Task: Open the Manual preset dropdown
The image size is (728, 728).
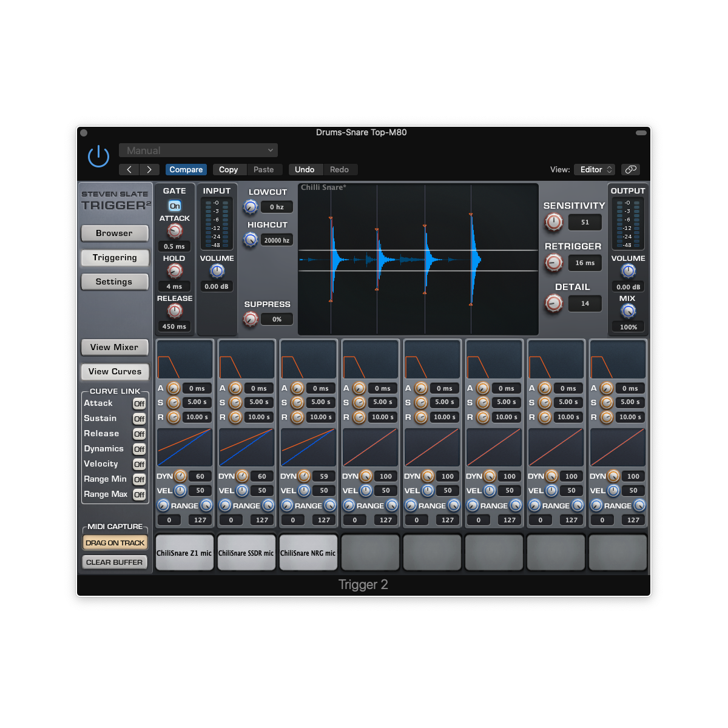Action: click(x=198, y=150)
